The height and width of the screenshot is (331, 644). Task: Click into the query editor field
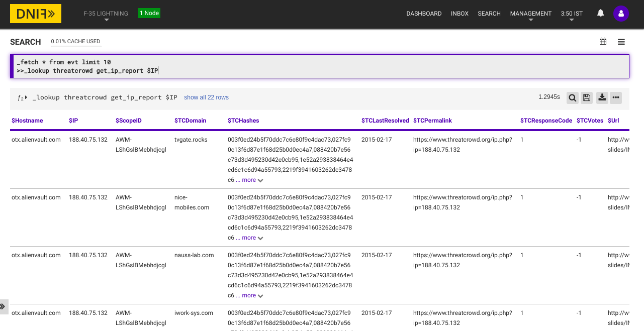tap(320, 66)
